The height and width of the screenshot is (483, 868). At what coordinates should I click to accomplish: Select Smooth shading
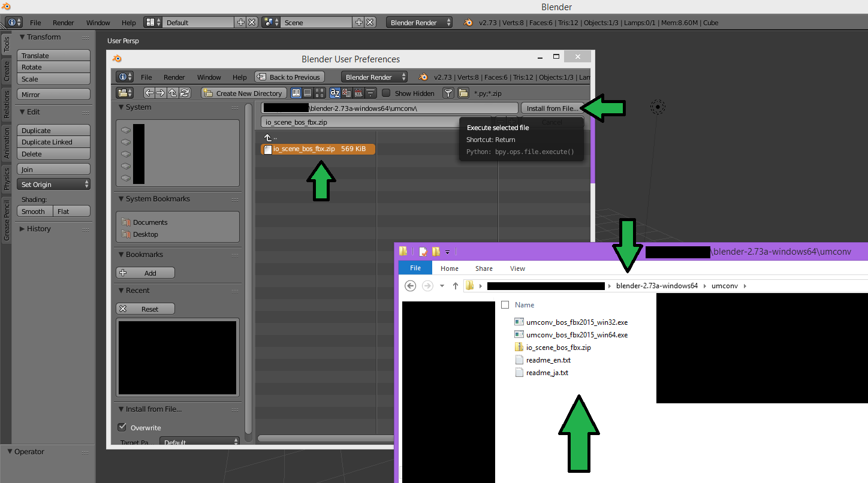35,211
